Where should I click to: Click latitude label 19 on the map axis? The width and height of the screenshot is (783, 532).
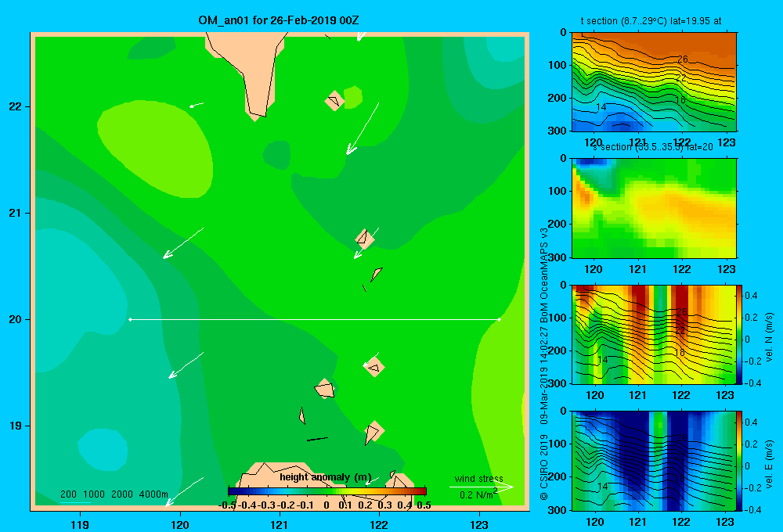pos(16,426)
